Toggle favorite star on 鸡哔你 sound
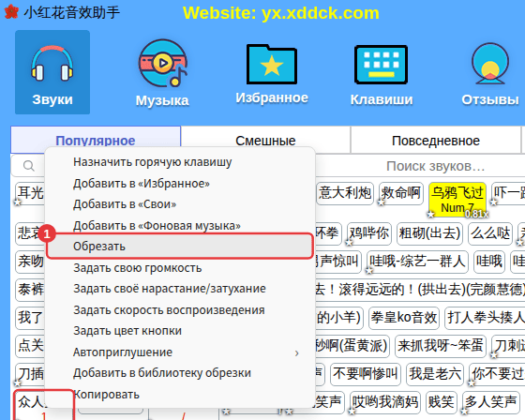This screenshot has width=525, height=420. (349, 243)
